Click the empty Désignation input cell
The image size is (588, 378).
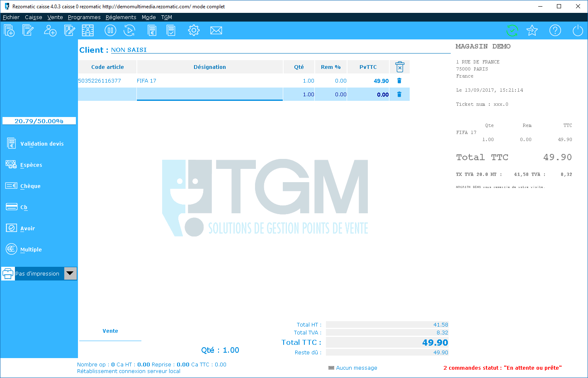point(210,94)
